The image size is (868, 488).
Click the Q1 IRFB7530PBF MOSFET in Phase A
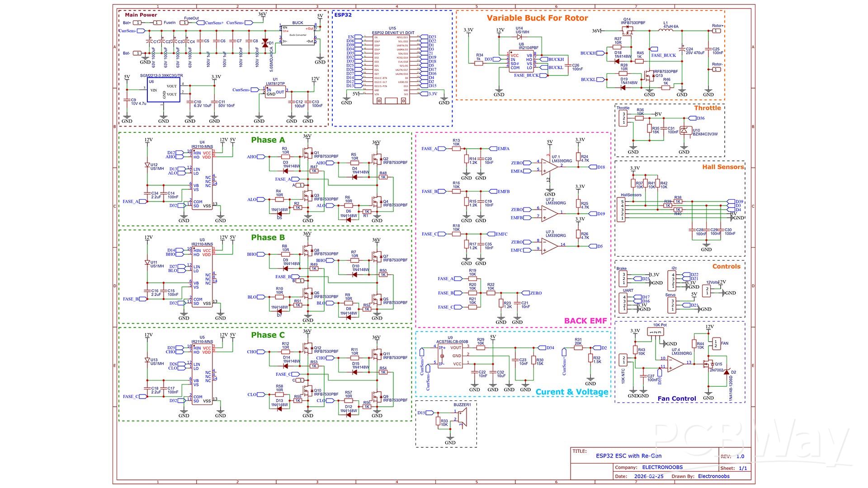click(308, 154)
